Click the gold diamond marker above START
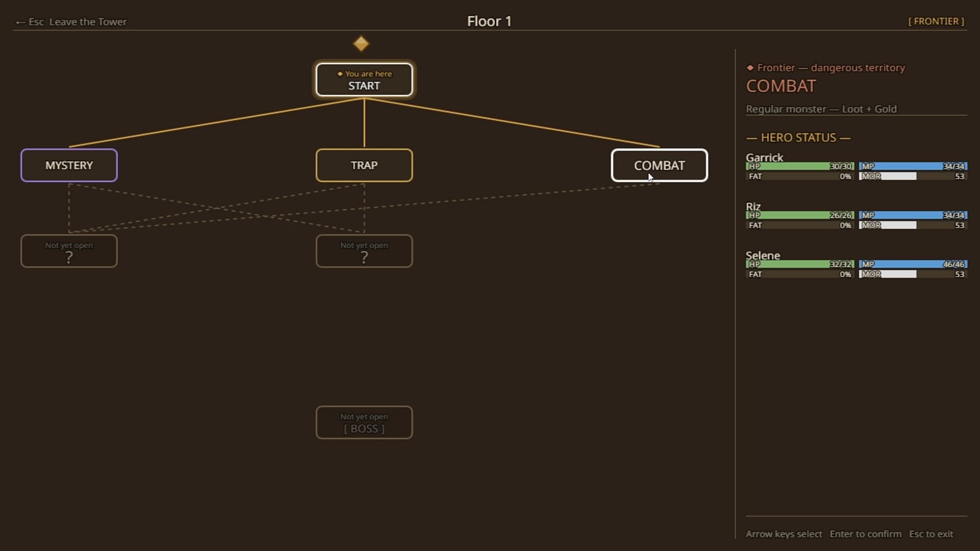The height and width of the screenshot is (551, 980). click(361, 43)
